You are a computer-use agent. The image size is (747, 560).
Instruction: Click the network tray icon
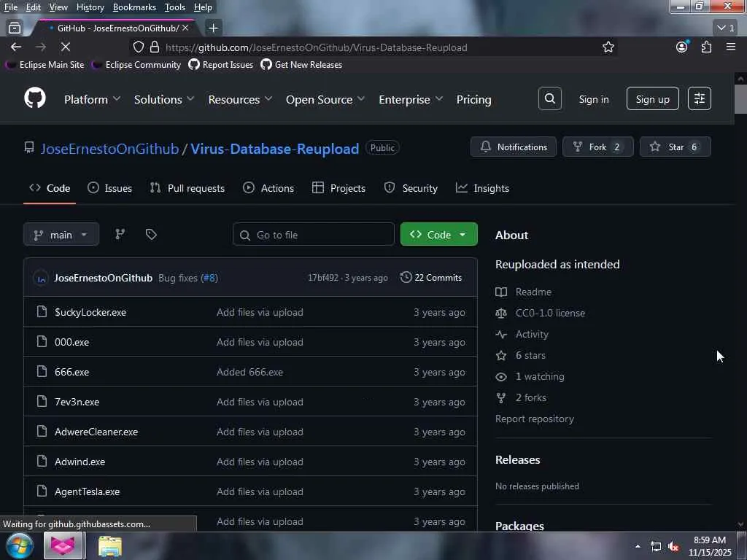[x=656, y=547]
